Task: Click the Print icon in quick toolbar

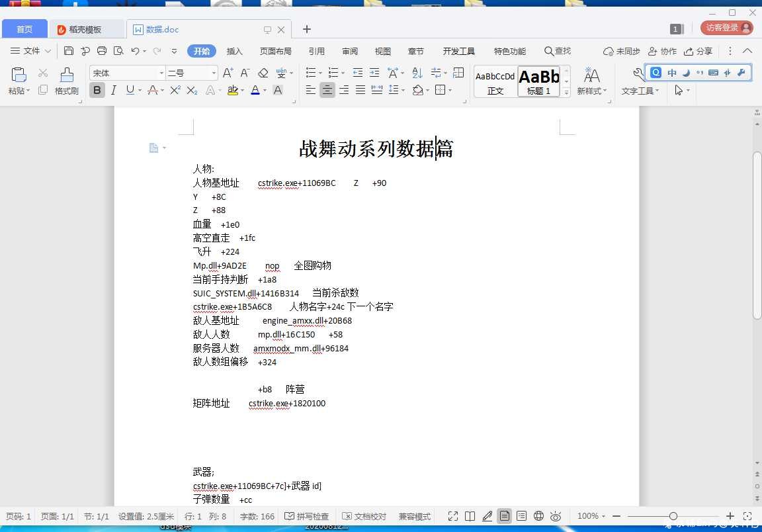Action: click(102, 51)
